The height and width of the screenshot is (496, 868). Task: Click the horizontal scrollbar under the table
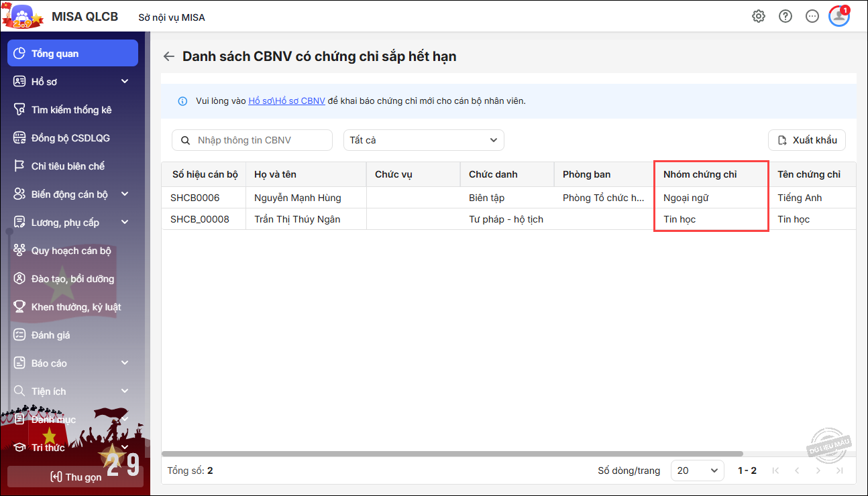[452, 454]
